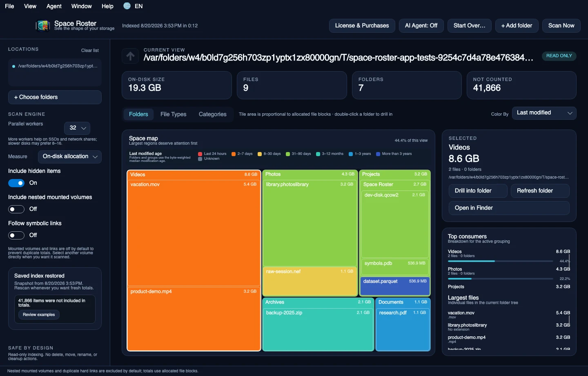Open the Color By Last modified dropdown
The height and width of the screenshot is (376, 588).
click(x=544, y=113)
